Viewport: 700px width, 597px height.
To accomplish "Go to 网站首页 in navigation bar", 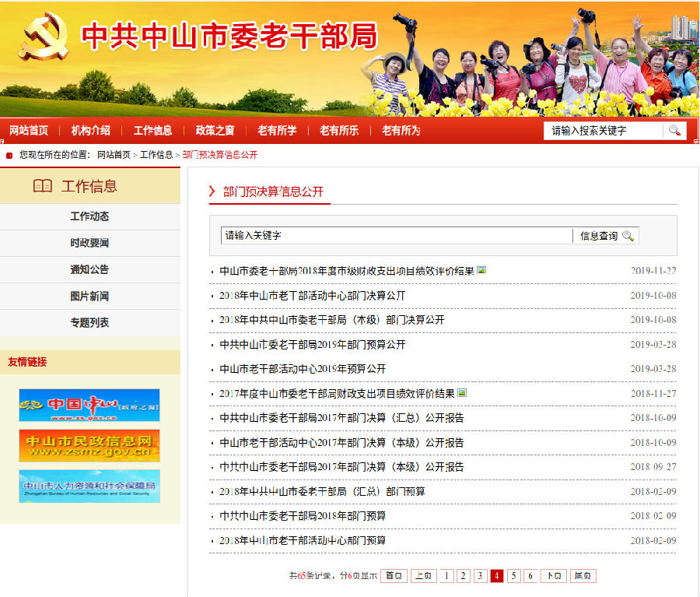I will pyautogui.click(x=29, y=131).
